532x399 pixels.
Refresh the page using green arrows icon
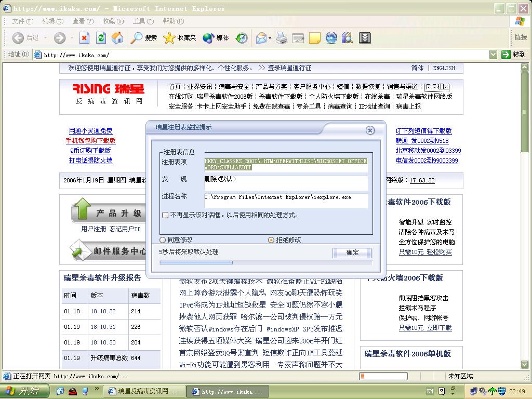(x=101, y=37)
